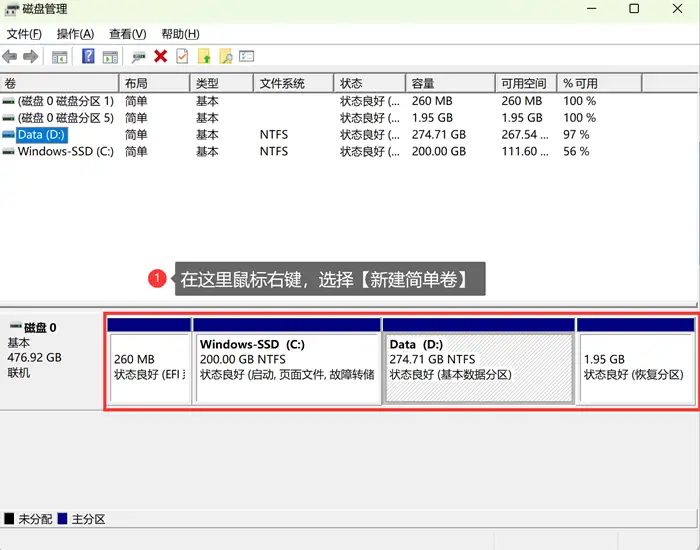This screenshot has width=700, height=550.
Task: Sort by the 类型 column header
Action: pos(221,83)
